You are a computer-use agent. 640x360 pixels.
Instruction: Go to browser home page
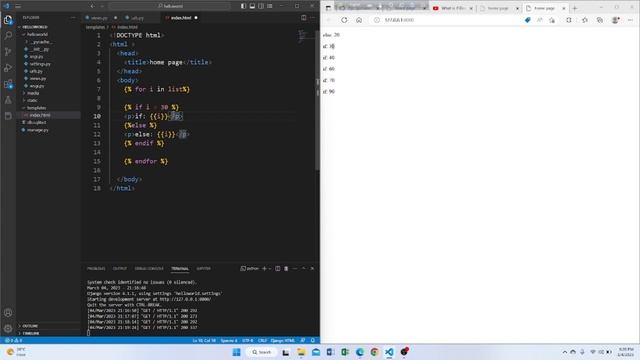(x=359, y=20)
